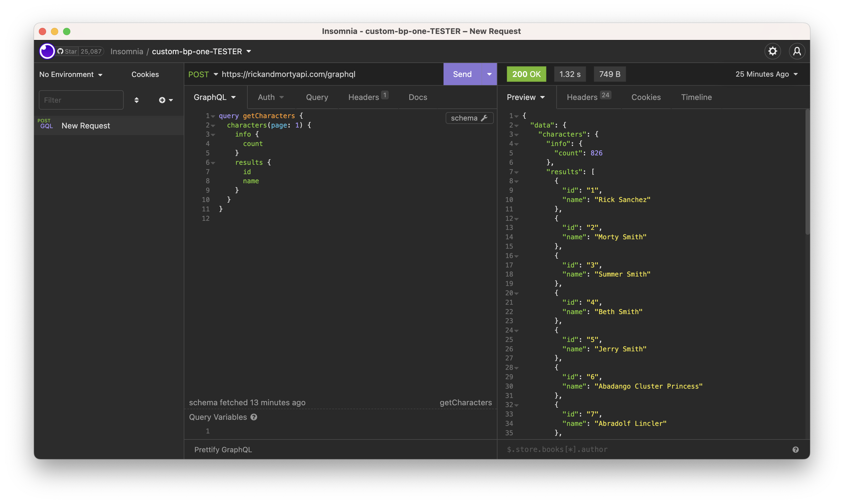The image size is (844, 504).
Task: Open the Send options dropdown arrow
Action: [x=489, y=74]
